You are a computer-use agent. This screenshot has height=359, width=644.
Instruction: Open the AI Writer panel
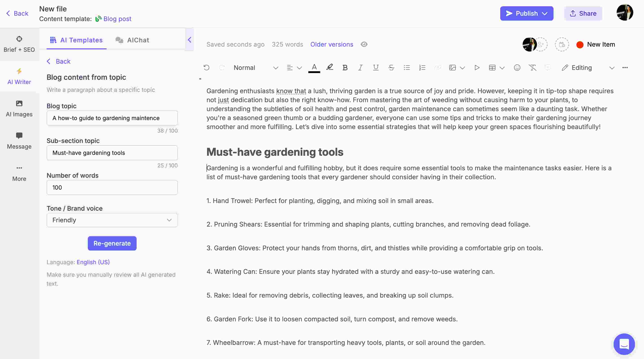pyautogui.click(x=19, y=77)
